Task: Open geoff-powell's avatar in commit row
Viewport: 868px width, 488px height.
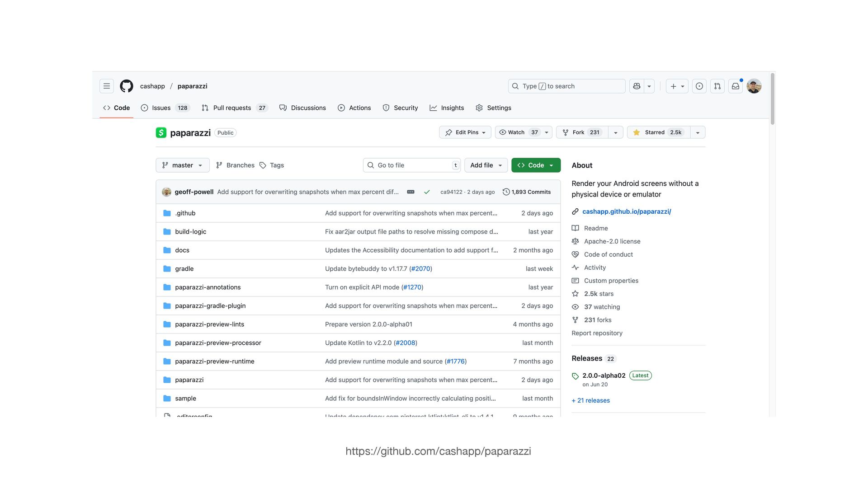Action: pos(166,192)
